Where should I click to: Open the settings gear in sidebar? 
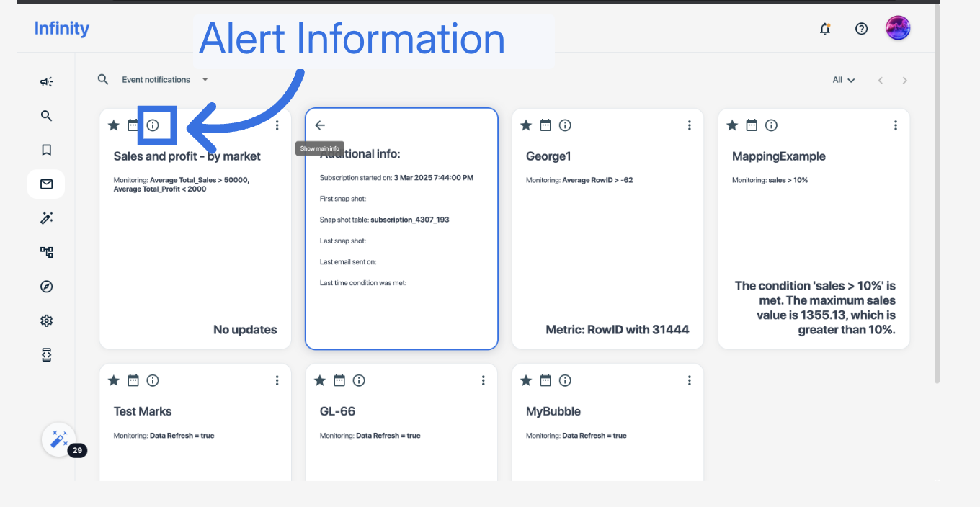[x=46, y=320]
